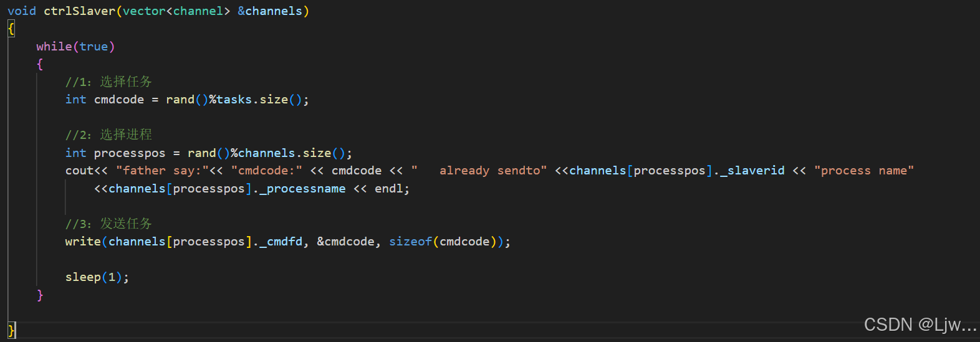980x342 pixels.
Task: Click the "process name" string literal
Action: (864, 171)
